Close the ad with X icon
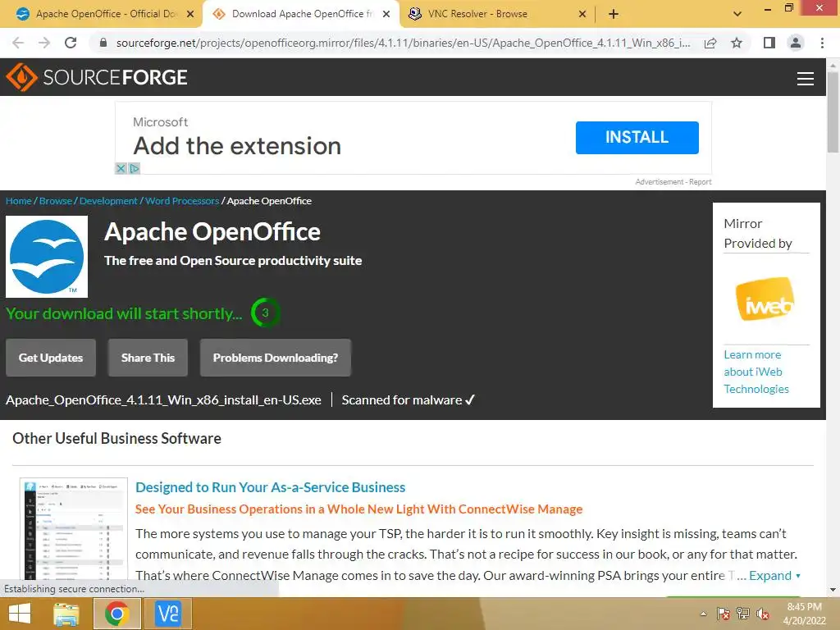840x630 pixels. click(121, 168)
